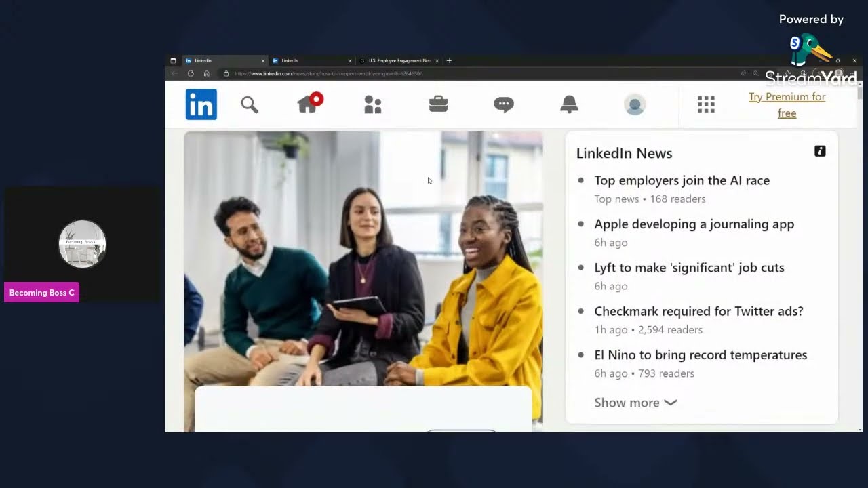This screenshot has height=488, width=868.
Task: Open My Network people icon
Action: pos(373,104)
